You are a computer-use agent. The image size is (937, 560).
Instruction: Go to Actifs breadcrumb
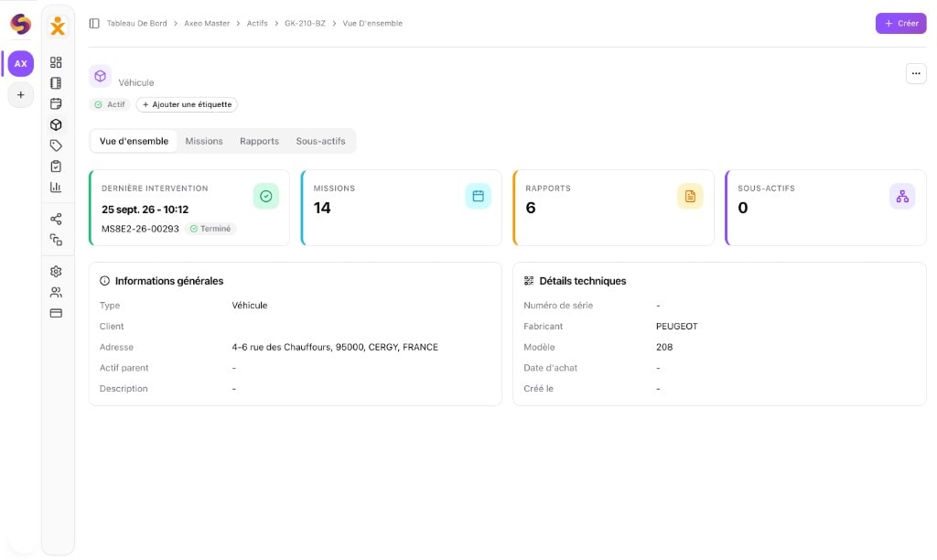(x=257, y=23)
